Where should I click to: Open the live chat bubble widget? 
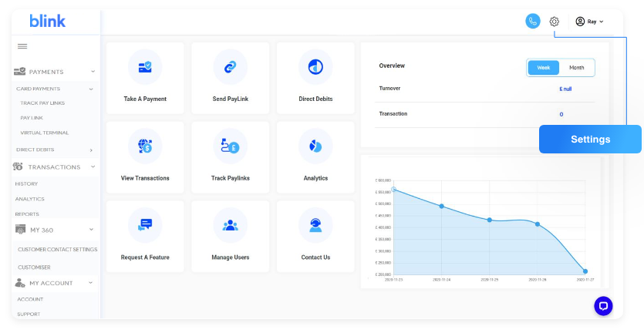pos(603,306)
